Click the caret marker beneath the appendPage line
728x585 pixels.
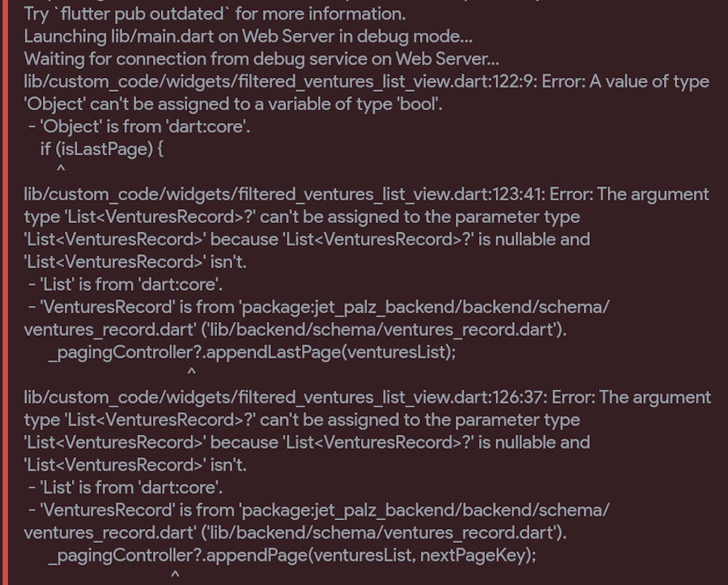[x=175, y=576]
